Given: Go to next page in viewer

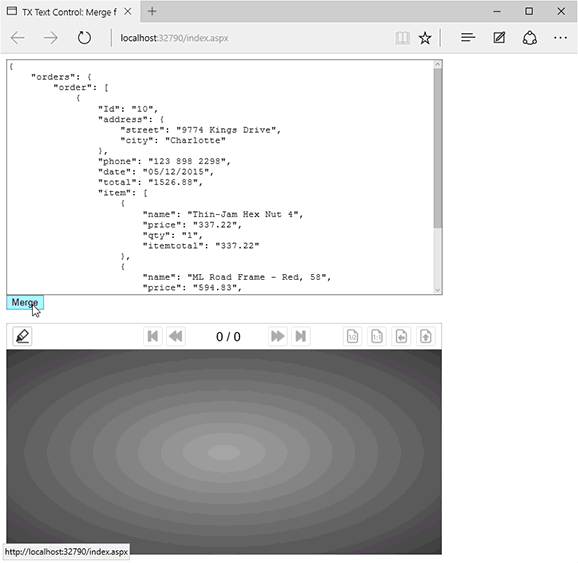Looking at the screenshot, I should point(278,336).
